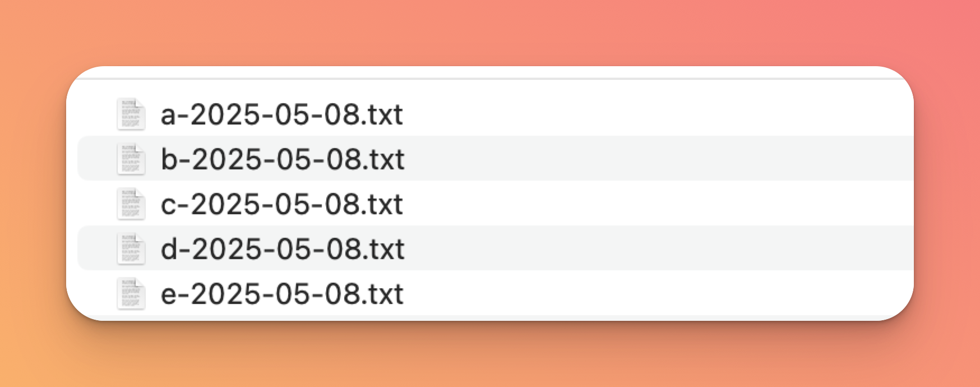This screenshot has width=980, height=387.
Task: Click the .txt extension of e-2025-05-08.txt
Action: tap(382, 294)
